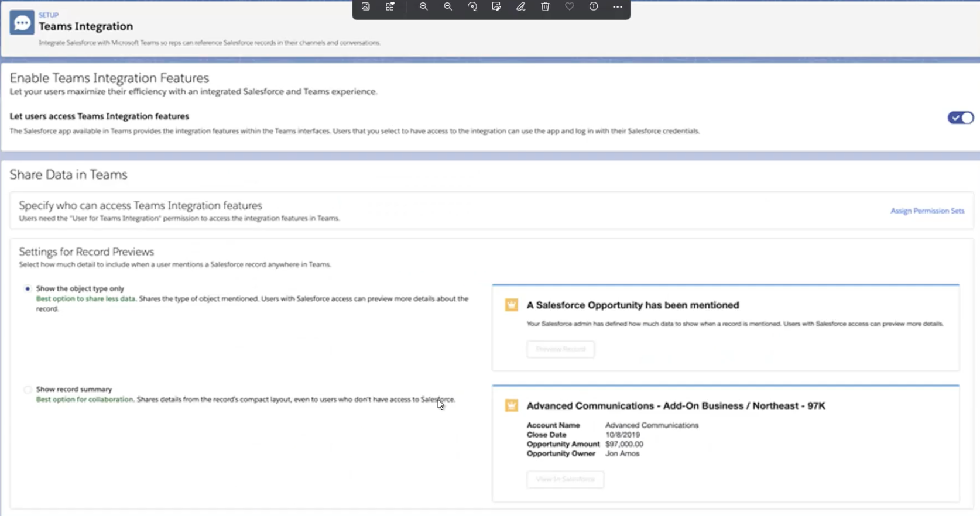This screenshot has width=980, height=516.
Task: Click the "Advanced Communications - Add-On Business" record title
Action: point(676,405)
